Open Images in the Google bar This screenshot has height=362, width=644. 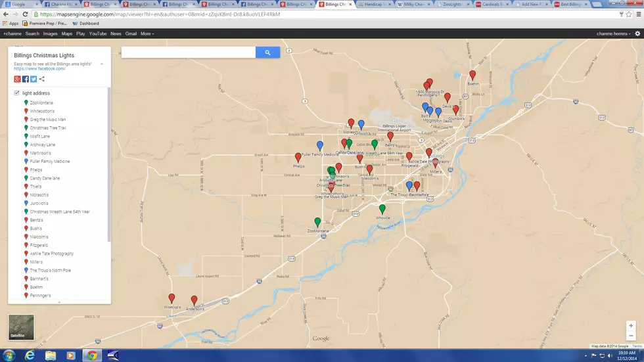pyautogui.click(x=50, y=34)
